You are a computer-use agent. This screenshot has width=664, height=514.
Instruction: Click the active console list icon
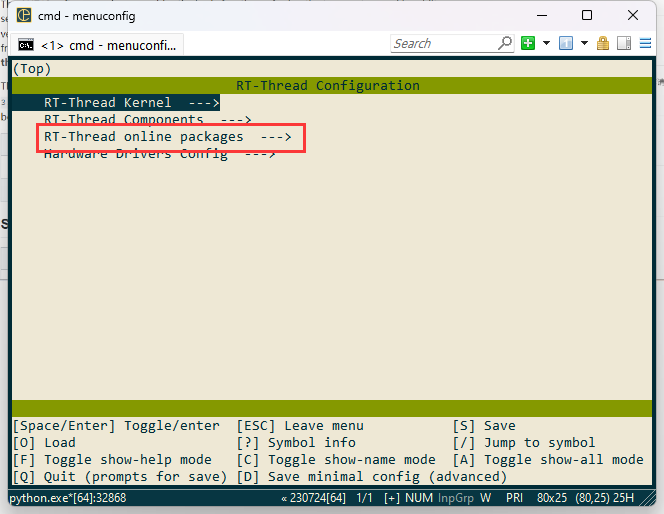click(x=566, y=43)
